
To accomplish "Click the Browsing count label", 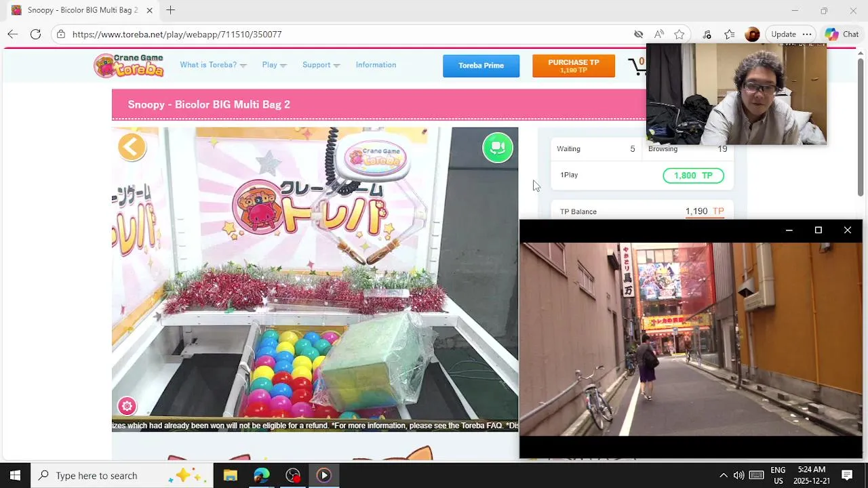I will pos(663,149).
